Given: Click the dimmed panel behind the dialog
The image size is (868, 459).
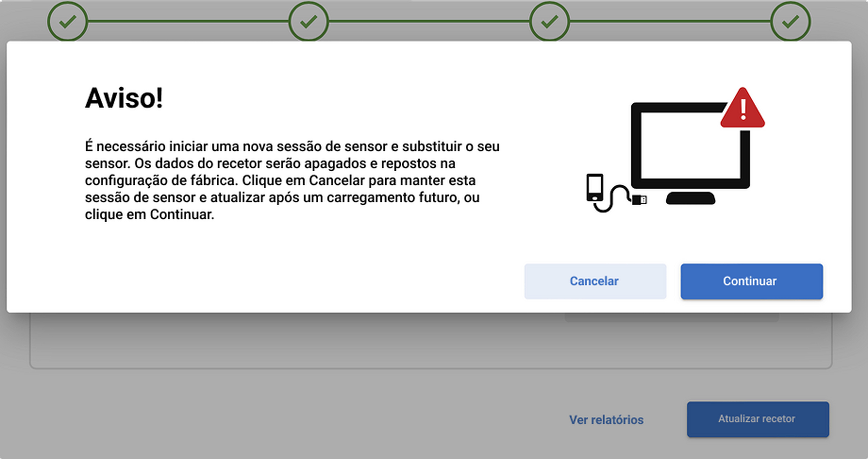Looking at the screenshot, I should coord(297,341).
